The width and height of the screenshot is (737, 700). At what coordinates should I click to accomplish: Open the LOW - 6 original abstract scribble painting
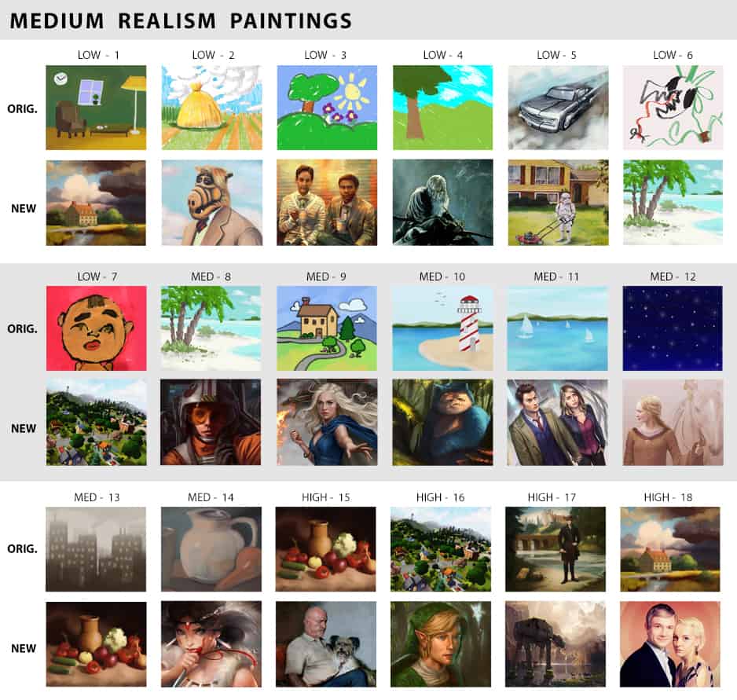tap(673, 108)
